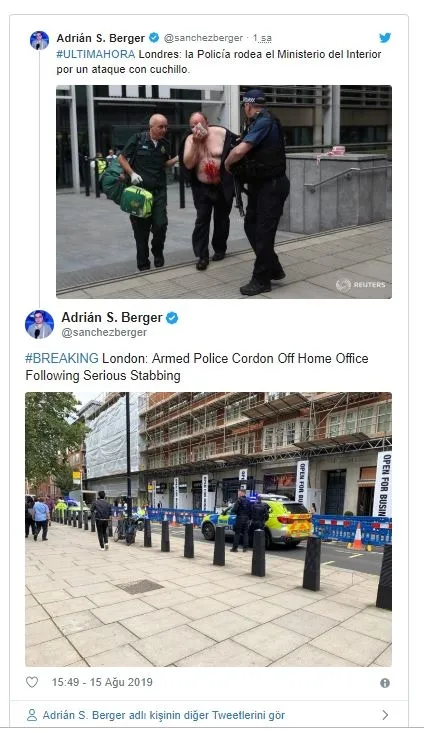This screenshot has width=424, height=733.
Task: Click the person icon in the footer
Action: 32,715
